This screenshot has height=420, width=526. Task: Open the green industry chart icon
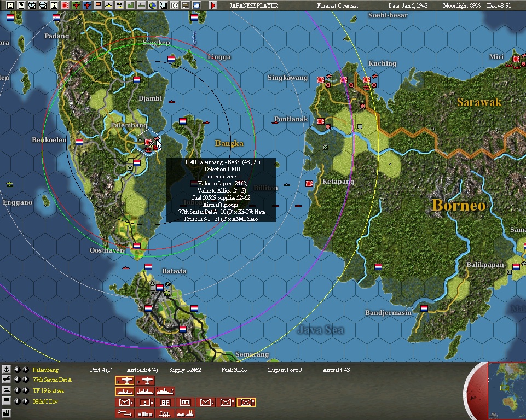coord(130,5)
